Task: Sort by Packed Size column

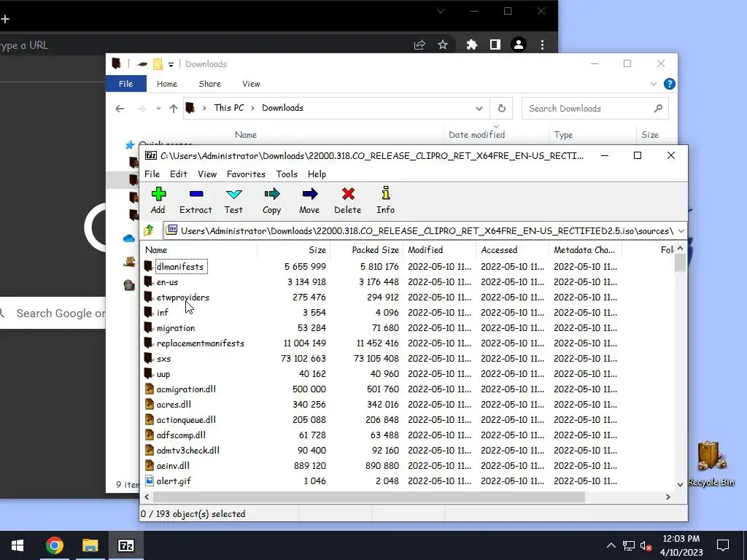Action: click(366, 250)
